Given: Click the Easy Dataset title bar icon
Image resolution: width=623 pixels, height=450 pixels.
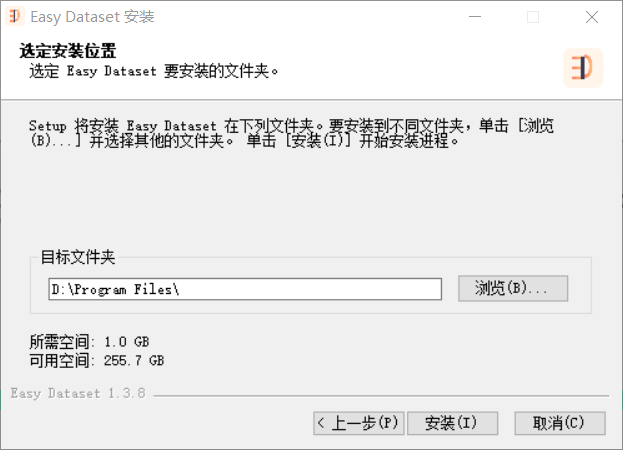Looking at the screenshot, I should pos(15,17).
